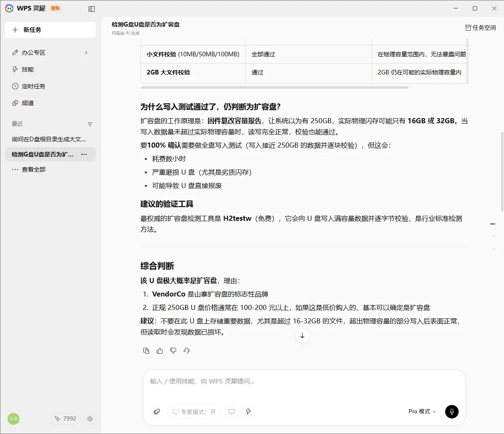Click the highlighted blue outline marker
Viewport: 504px width, 434px height.
click(x=492, y=224)
